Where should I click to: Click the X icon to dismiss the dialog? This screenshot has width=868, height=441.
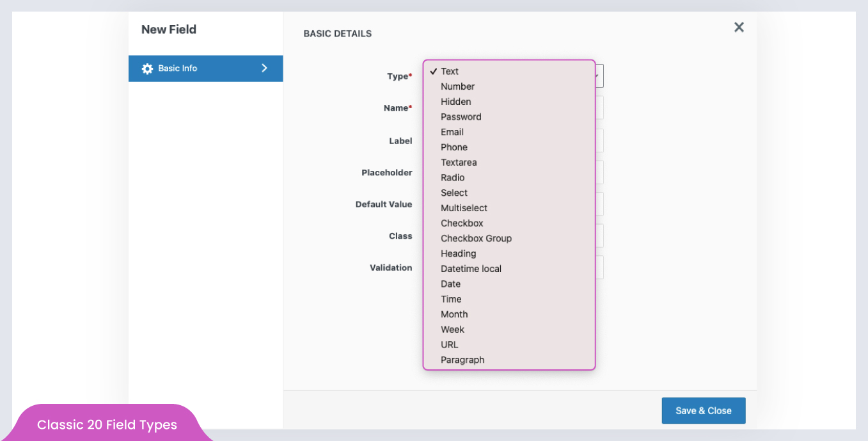click(x=739, y=28)
